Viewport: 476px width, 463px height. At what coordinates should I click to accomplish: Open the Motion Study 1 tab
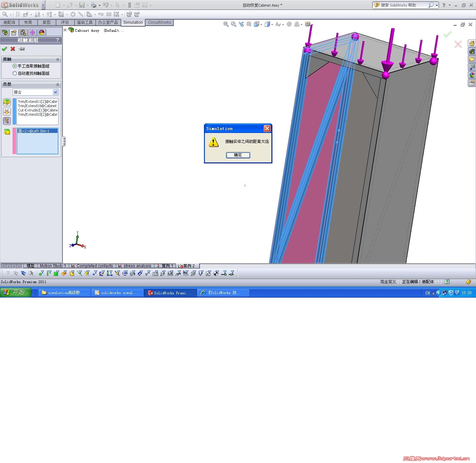(x=53, y=266)
